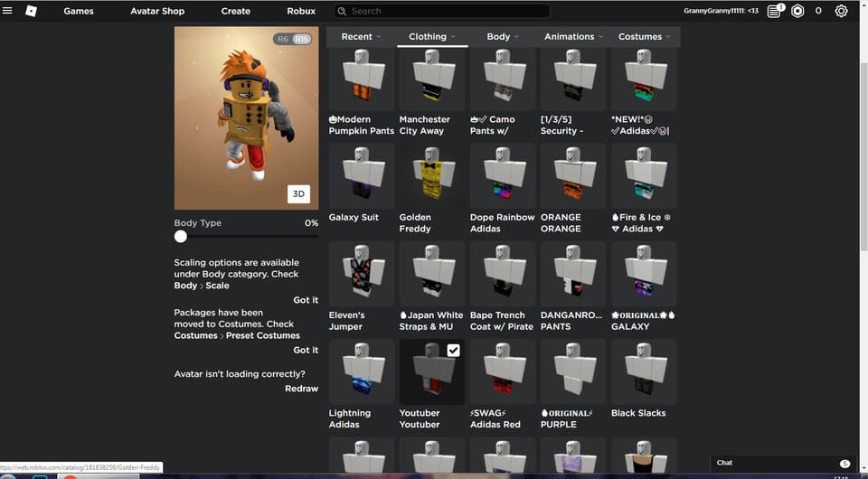The image size is (868, 479).
Task: Switch avatar rig to R6
Action: click(x=283, y=39)
